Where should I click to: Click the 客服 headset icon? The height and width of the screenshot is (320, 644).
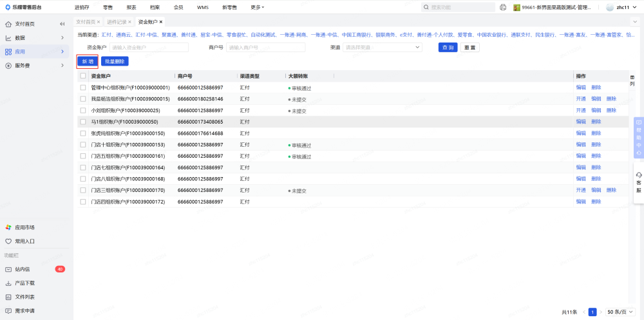639,175
